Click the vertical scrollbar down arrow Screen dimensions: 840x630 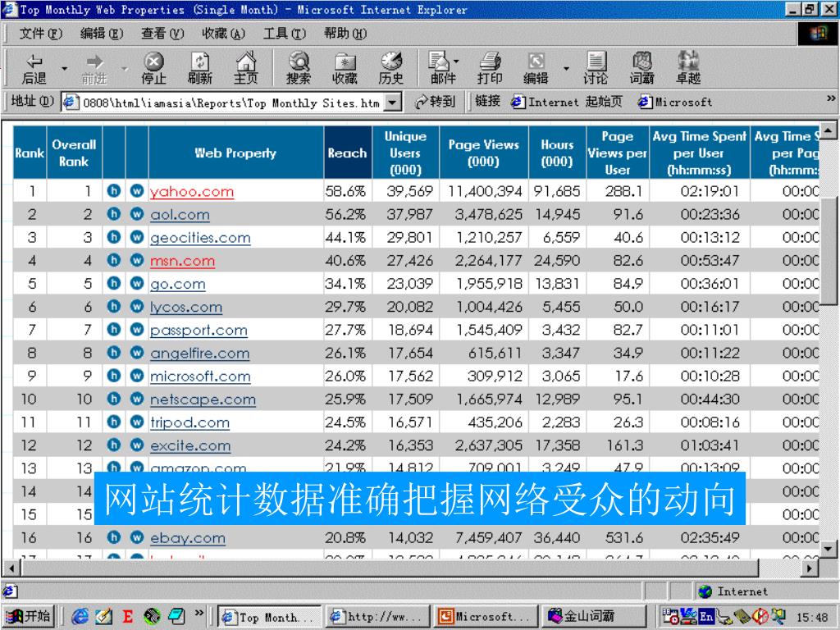tap(828, 549)
